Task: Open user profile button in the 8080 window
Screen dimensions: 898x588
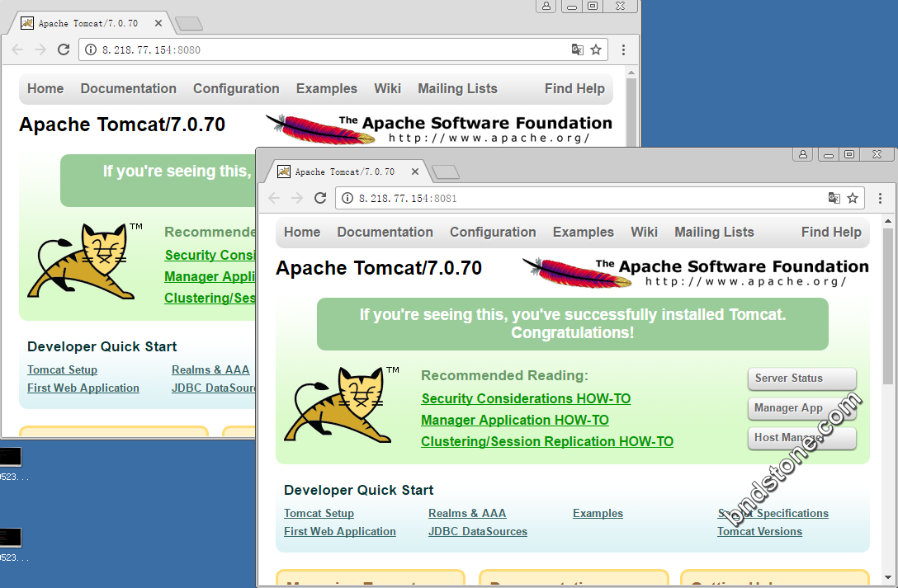Action: point(546,7)
